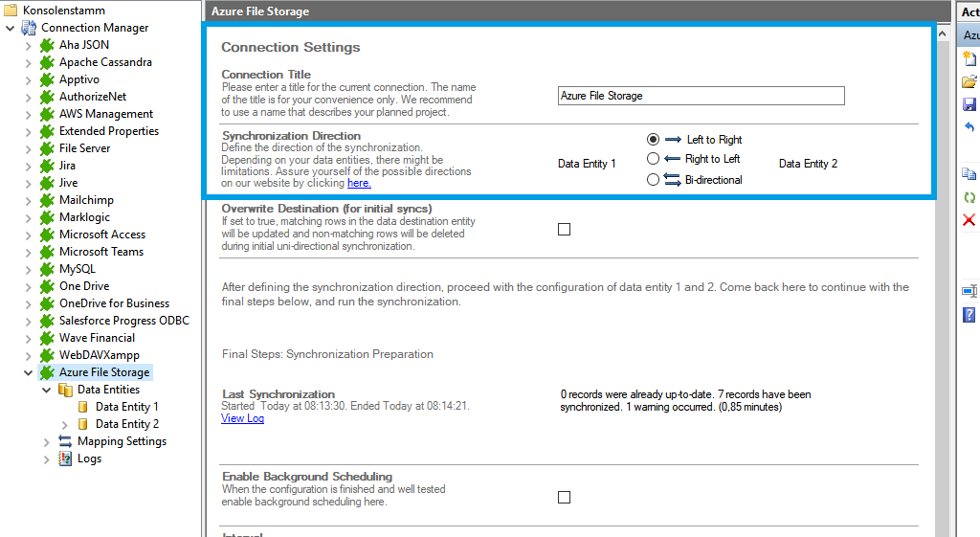Click the new connection icon in Actions pane
Image resolution: width=980 pixels, height=537 pixels.
pyautogui.click(x=969, y=59)
